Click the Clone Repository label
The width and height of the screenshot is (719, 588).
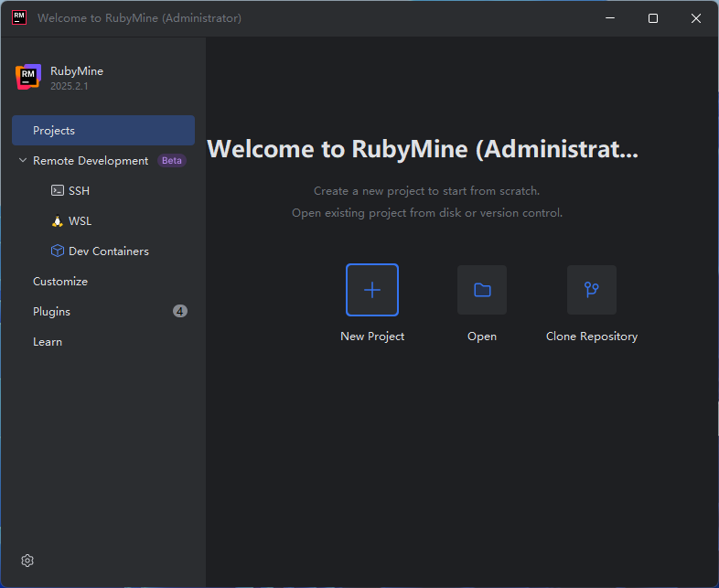(x=592, y=337)
